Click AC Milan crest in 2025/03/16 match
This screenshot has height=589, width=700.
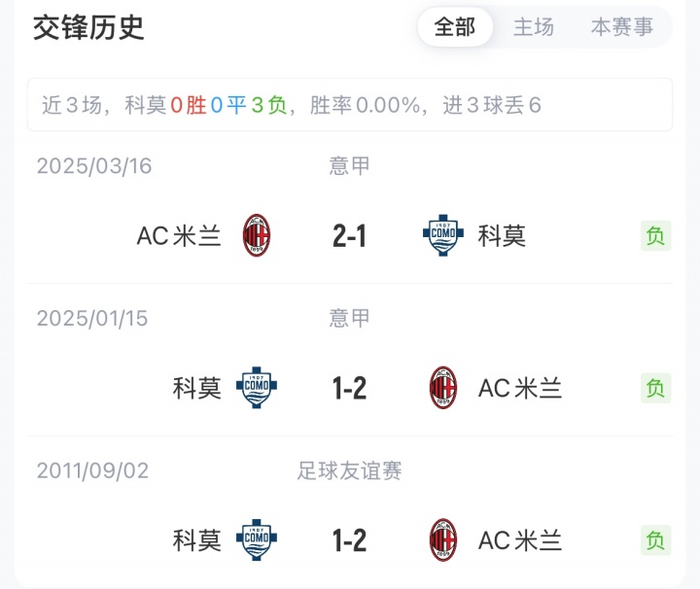click(257, 236)
